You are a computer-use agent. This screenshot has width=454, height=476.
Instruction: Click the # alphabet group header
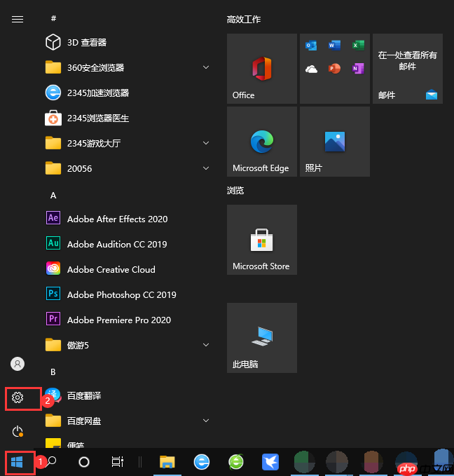click(x=53, y=18)
